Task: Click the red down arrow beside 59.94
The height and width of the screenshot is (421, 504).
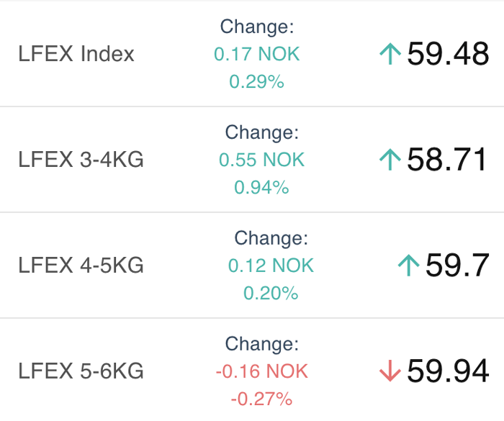Action: (x=390, y=371)
